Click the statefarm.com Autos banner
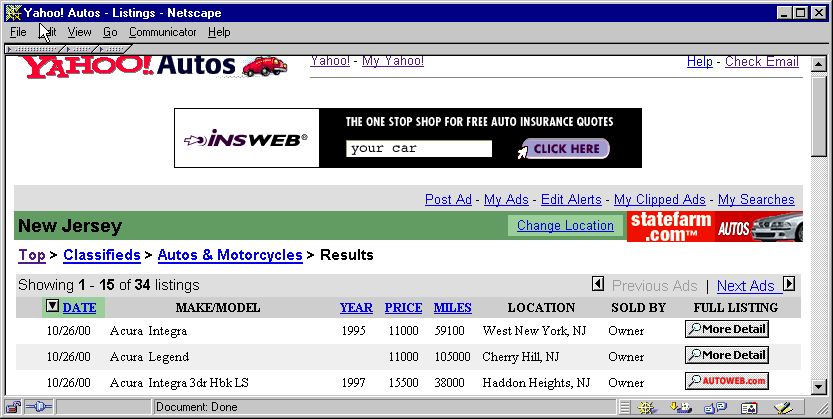 tap(715, 227)
